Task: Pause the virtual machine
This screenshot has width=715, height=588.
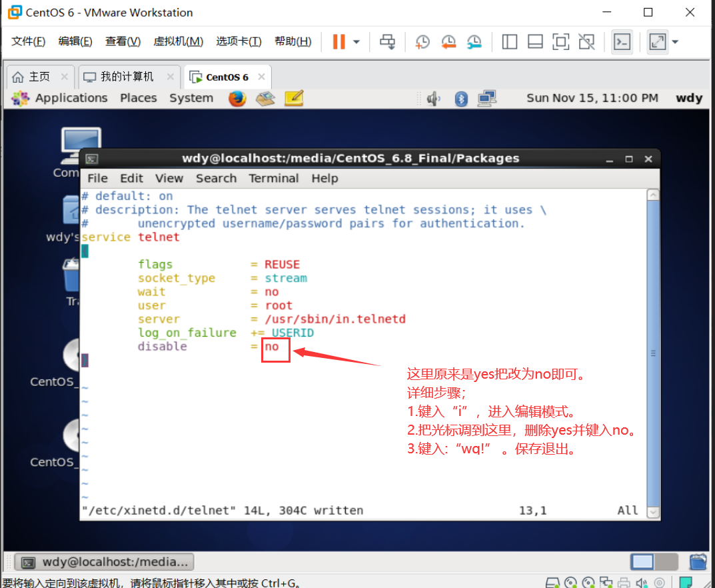Action: 339,41
